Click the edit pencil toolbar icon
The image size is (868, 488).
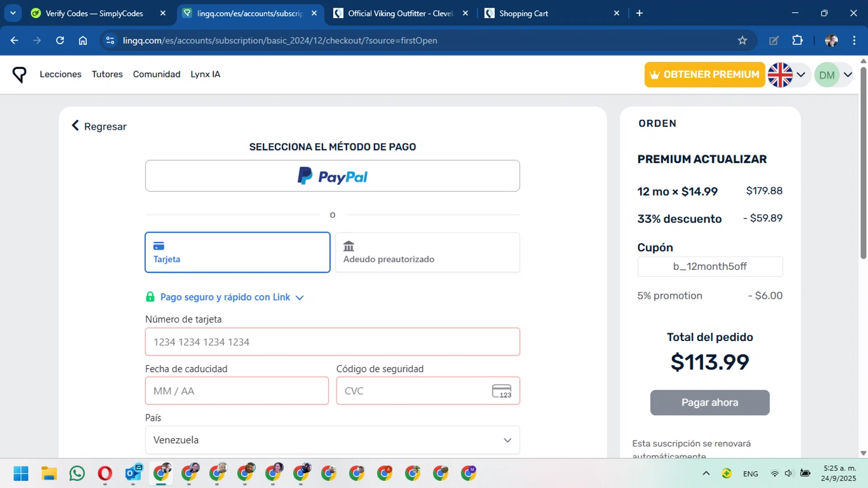774,41
